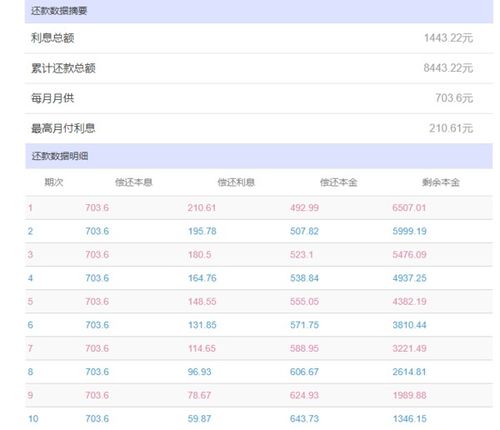
Task: Click principal cell 606.67
Action: pyautogui.click(x=304, y=372)
